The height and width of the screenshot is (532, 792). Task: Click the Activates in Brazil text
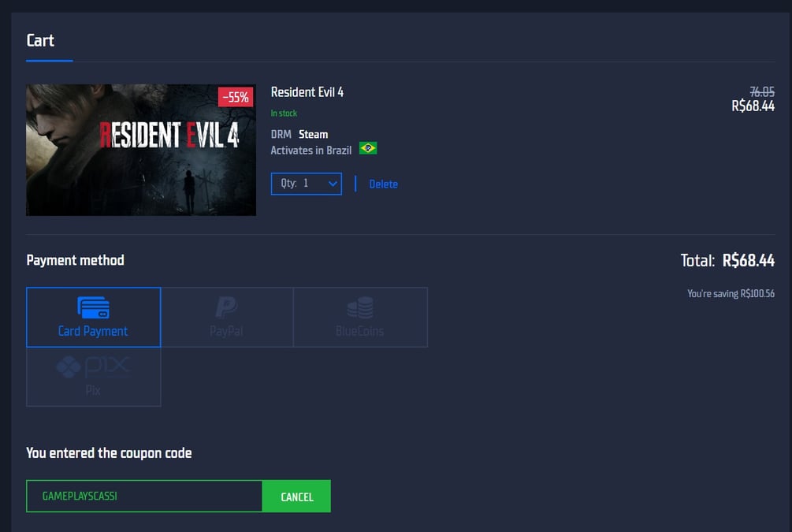coord(311,151)
